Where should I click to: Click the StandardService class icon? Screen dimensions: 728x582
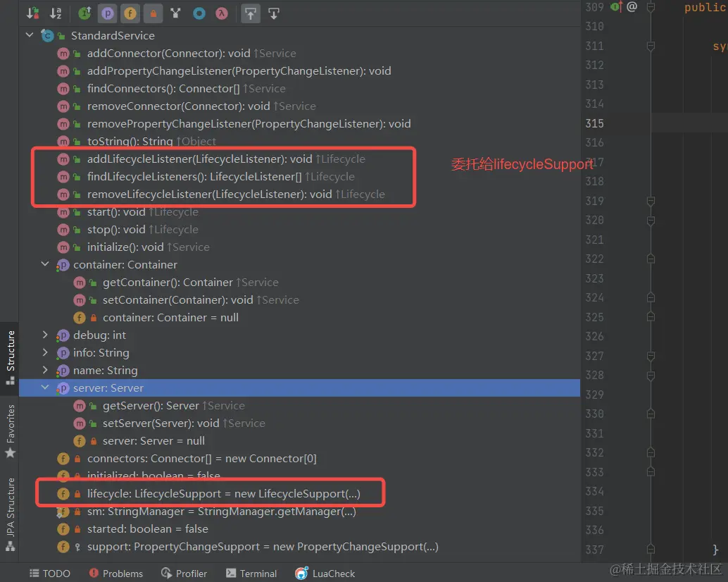click(47, 35)
